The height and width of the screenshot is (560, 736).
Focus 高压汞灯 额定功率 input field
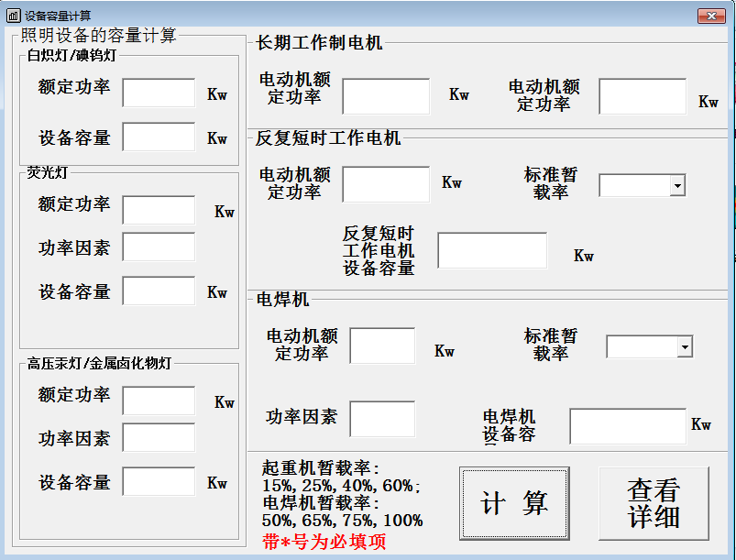pos(159,401)
